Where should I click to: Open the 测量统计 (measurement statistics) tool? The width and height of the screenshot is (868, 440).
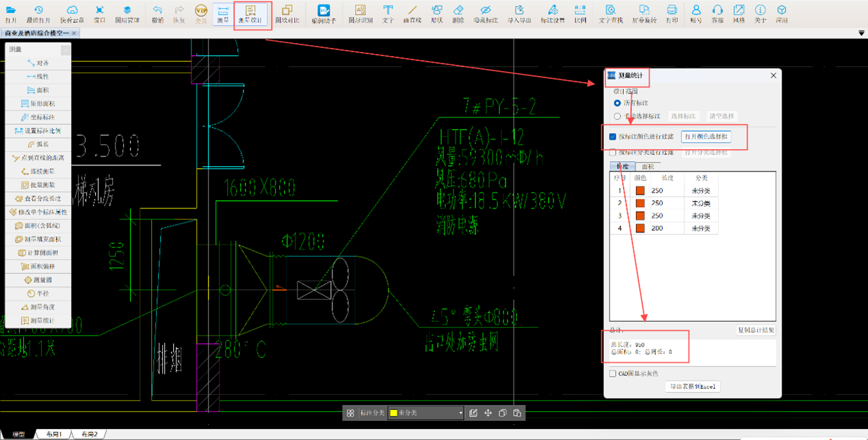(250, 13)
